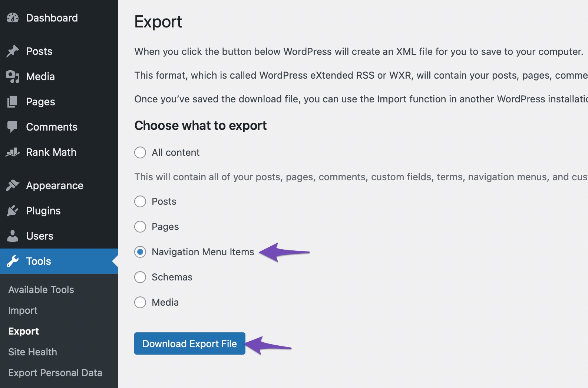
Task: Click the Appearance paintbrush icon
Action: point(13,185)
